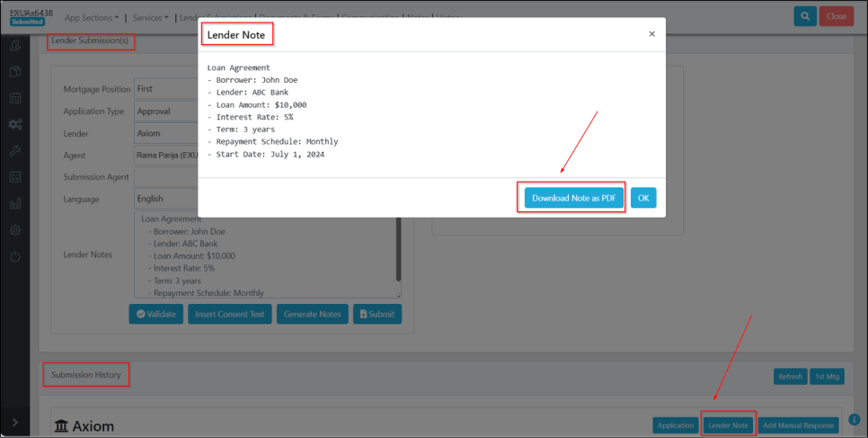Expand the Mortgage Position dropdown
The height and width of the screenshot is (438, 868).
(x=166, y=89)
